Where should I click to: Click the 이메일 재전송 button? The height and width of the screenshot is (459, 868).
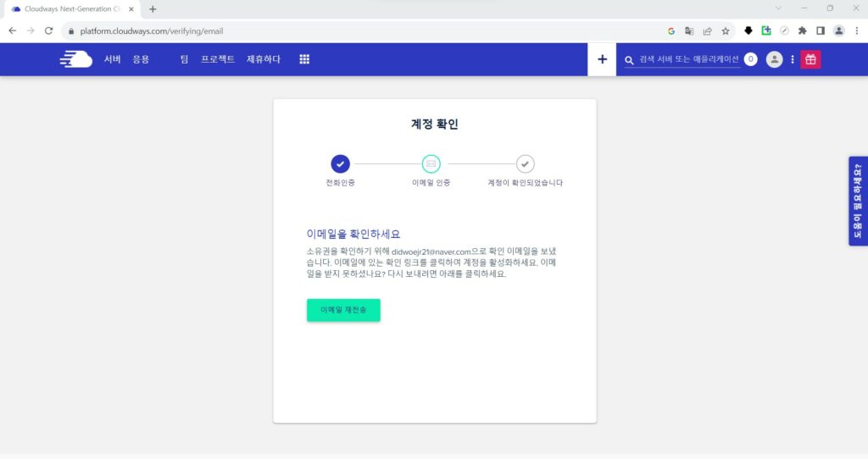344,310
